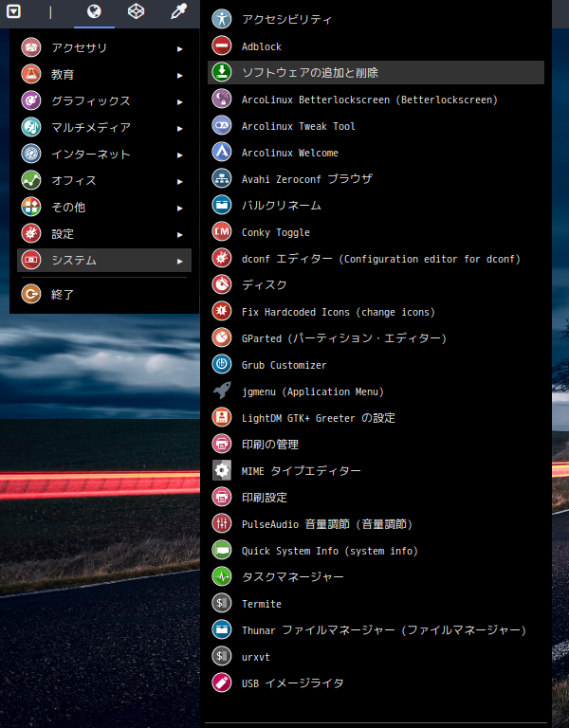This screenshot has height=728, width=569.
Task: Expand the インターネット submenu arrow
Action: (x=180, y=155)
